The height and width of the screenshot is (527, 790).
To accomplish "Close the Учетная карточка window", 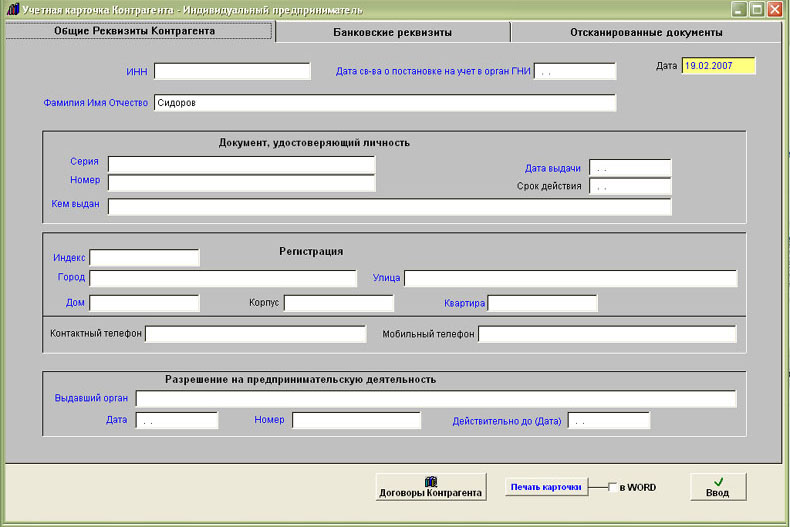I will tap(774, 9).
